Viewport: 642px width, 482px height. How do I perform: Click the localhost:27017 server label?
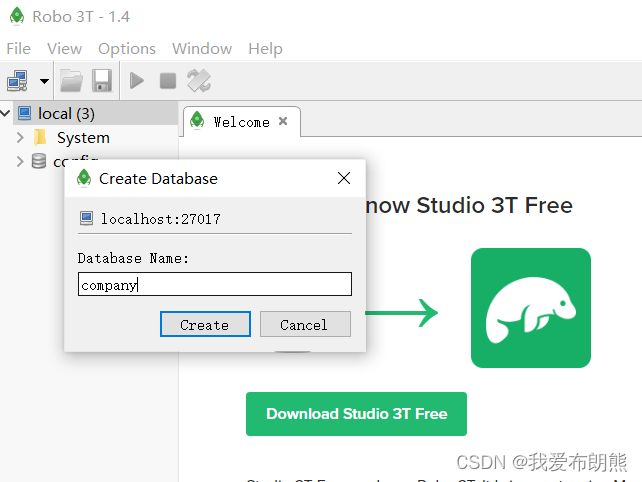(160, 219)
